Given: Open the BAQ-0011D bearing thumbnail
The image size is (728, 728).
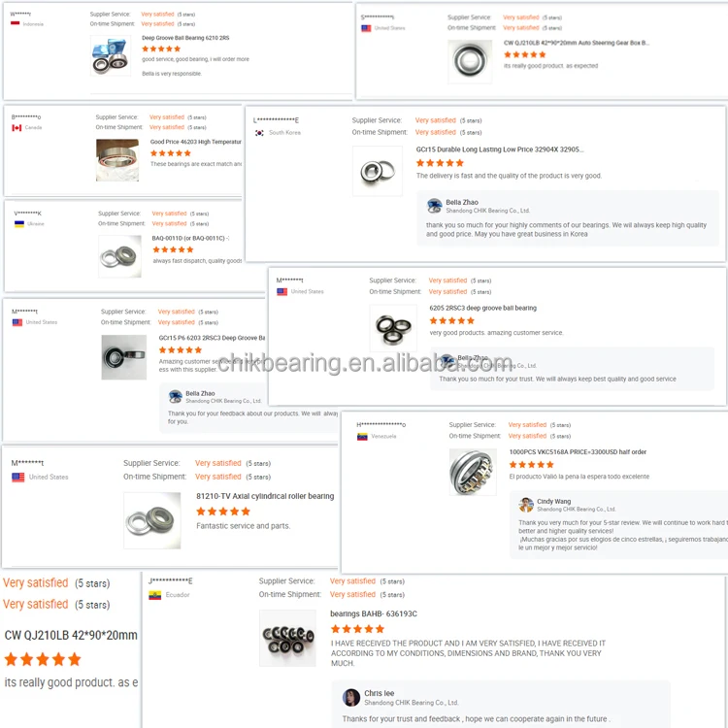Looking at the screenshot, I should point(119,256).
